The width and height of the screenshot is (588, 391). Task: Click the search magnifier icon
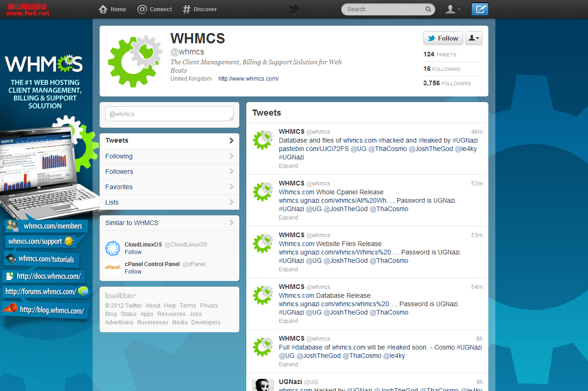tap(428, 9)
